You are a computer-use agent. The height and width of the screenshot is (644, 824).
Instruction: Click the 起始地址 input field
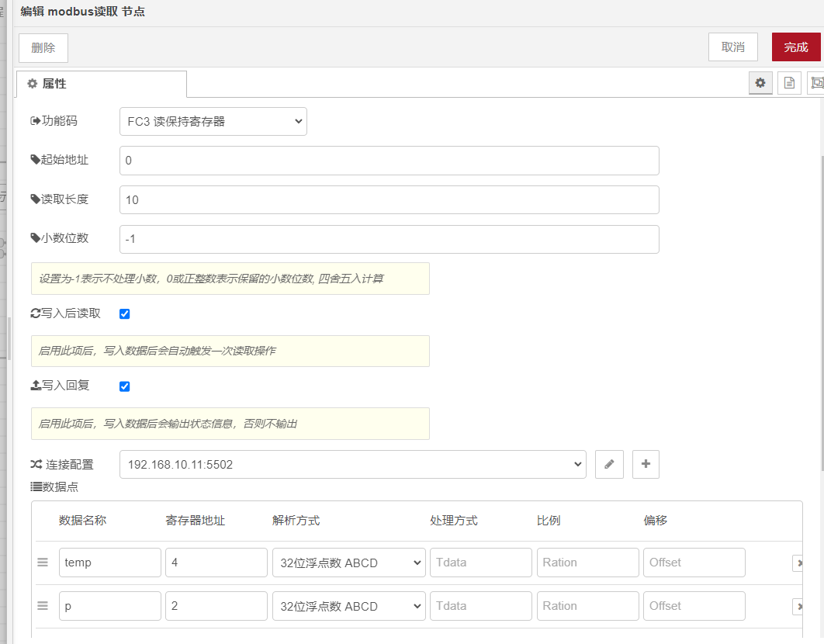(x=389, y=161)
